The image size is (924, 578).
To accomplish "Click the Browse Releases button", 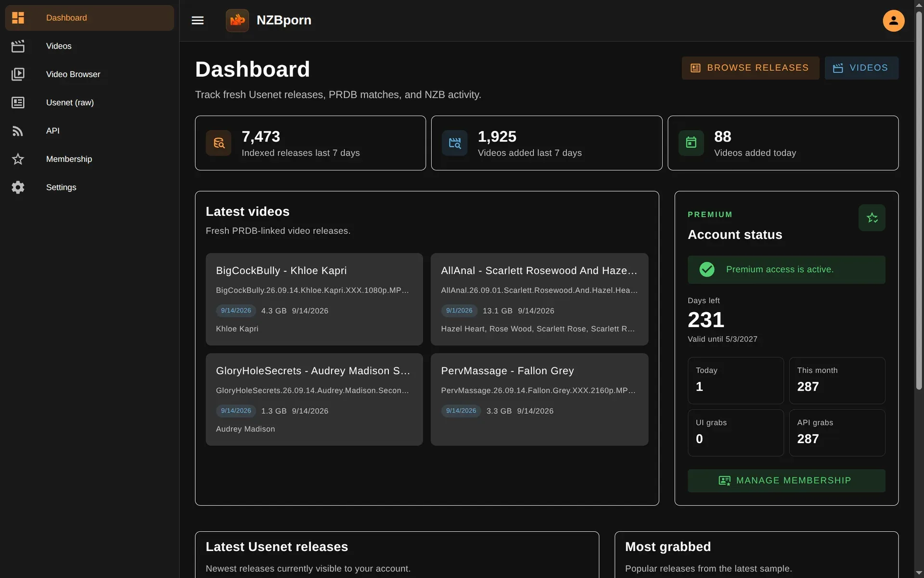I will click(x=750, y=68).
